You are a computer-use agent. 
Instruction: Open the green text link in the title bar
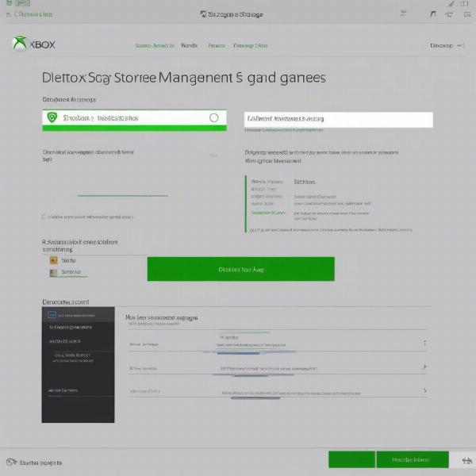point(33,14)
